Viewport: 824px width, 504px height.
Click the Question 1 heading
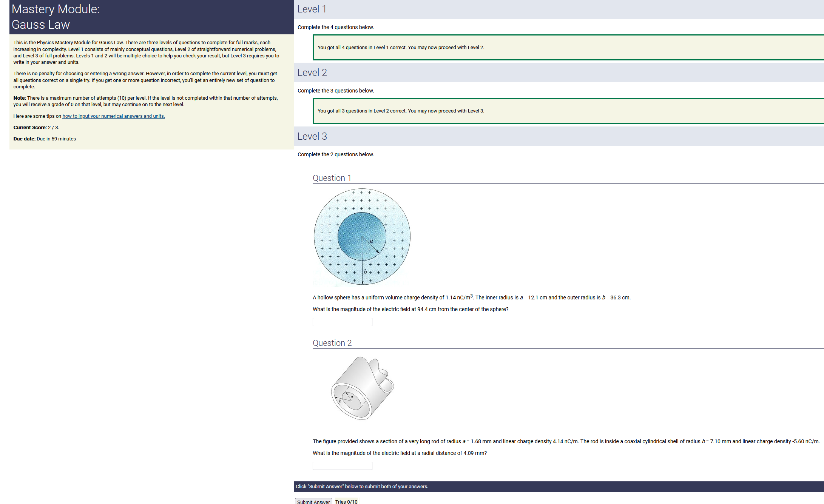(x=332, y=178)
